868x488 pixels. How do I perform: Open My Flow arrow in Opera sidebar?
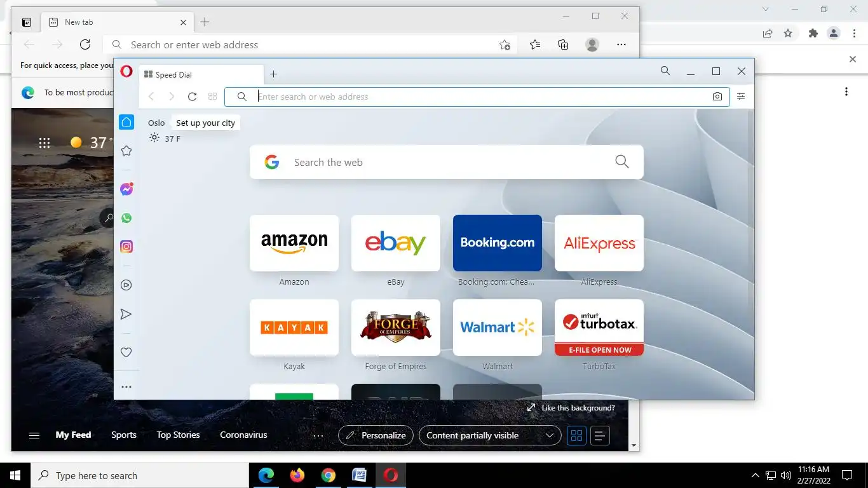126,314
